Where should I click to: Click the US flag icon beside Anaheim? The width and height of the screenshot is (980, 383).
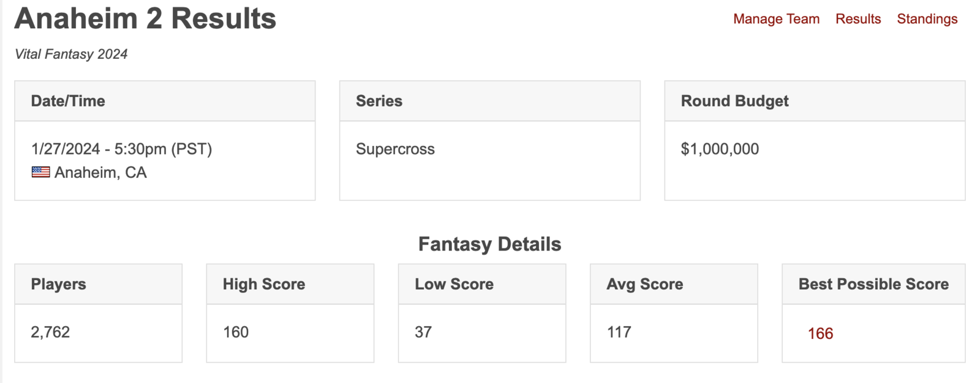[41, 172]
